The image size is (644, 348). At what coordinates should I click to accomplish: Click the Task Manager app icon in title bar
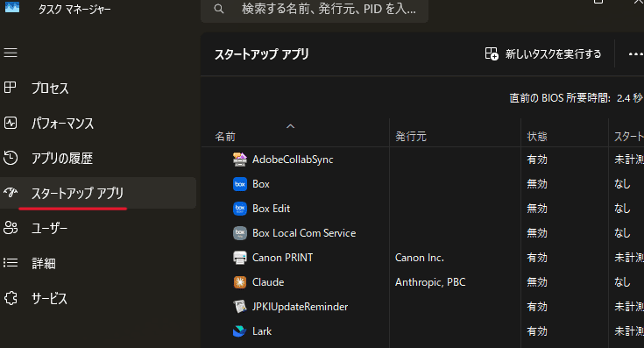[x=12, y=6]
